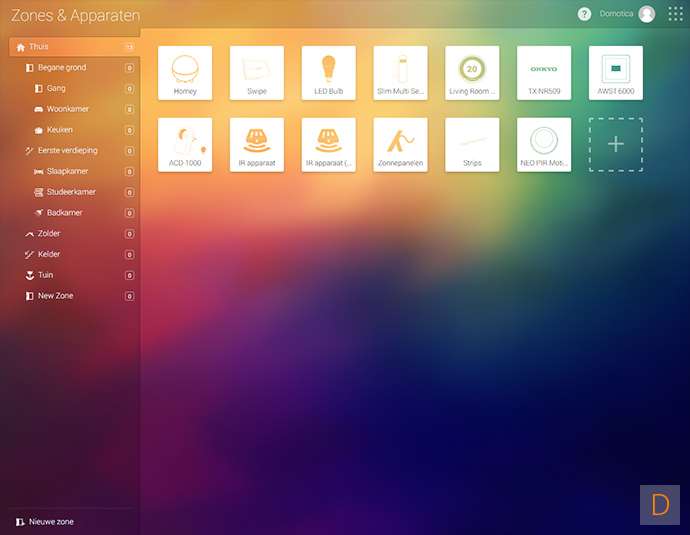Open the AWST-6000 device tile

616,73
